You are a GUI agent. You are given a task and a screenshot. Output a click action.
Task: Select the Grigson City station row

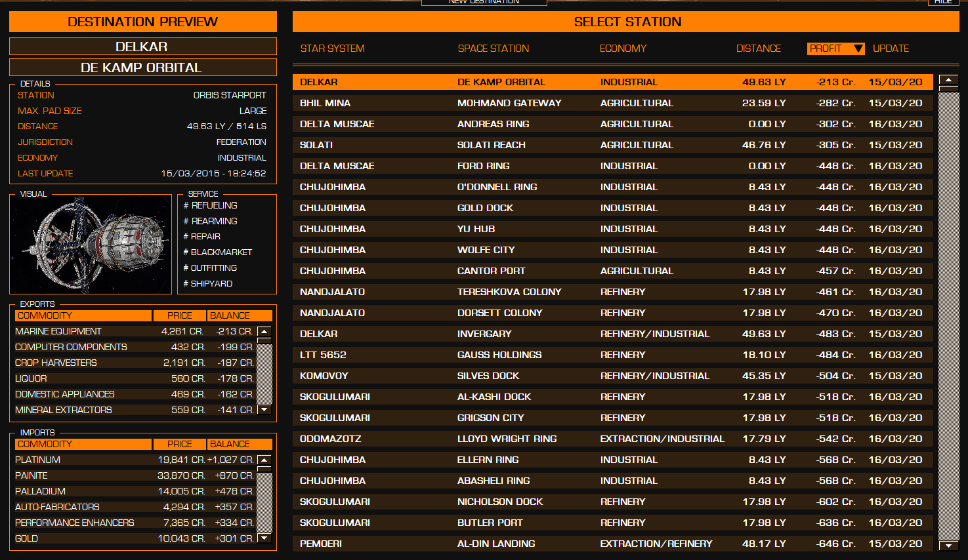tap(612, 418)
